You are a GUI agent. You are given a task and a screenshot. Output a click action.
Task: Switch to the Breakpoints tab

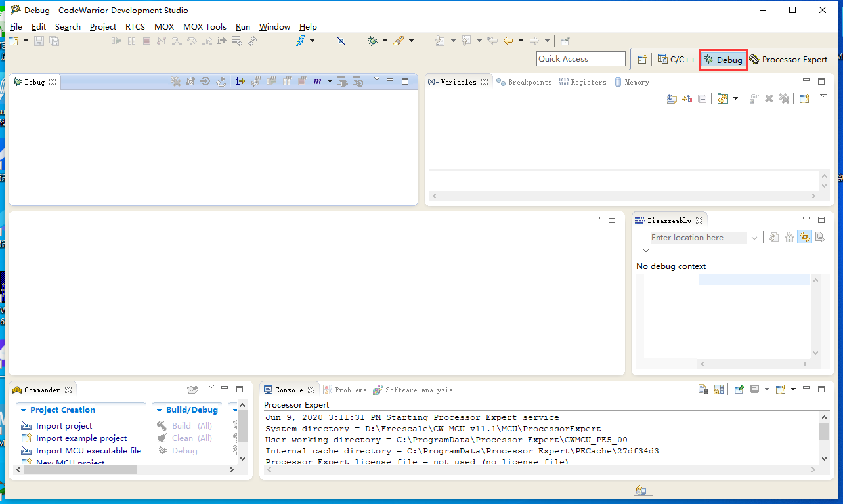pos(524,82)
